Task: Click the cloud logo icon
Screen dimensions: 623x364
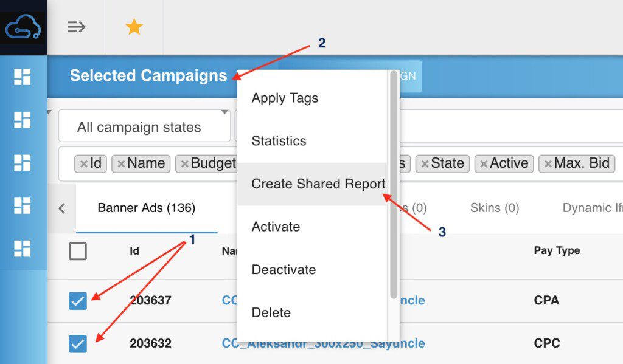Action: [x=23, y=28]
